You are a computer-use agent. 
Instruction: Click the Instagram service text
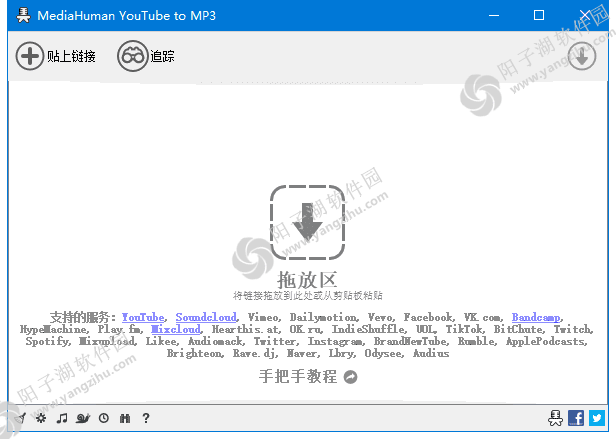pyautogui.click(x=336, y=341)
